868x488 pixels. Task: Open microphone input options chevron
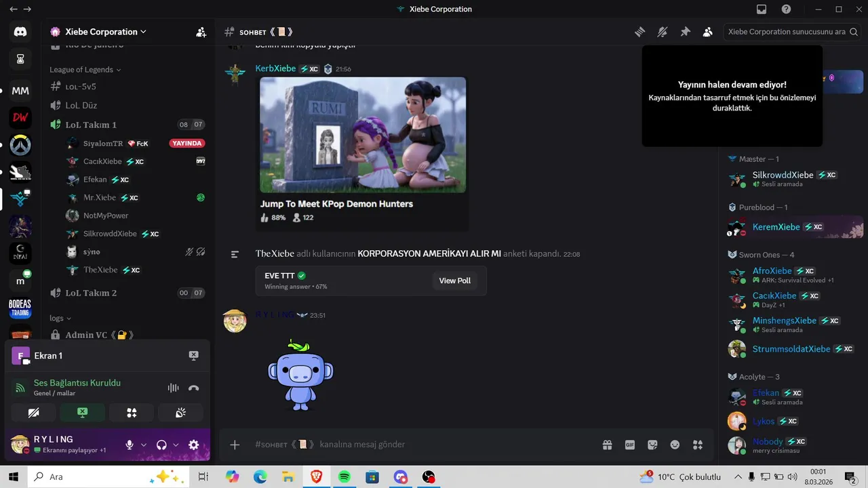144,445
